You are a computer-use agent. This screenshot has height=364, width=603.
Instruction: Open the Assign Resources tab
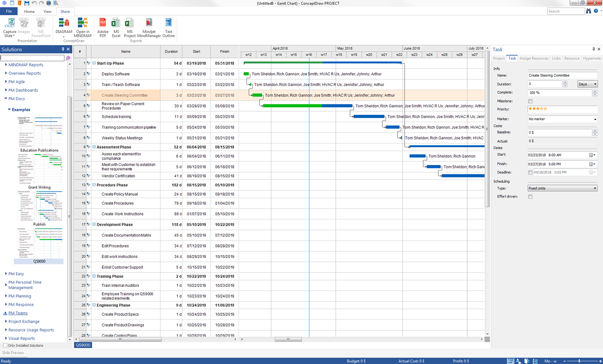tap(533, 59)
